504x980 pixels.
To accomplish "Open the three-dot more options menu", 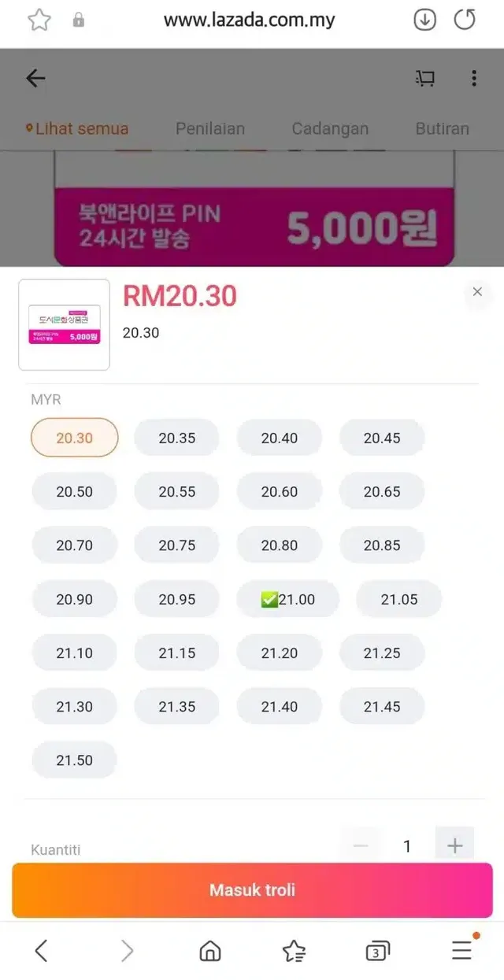I will coord(473,79).
